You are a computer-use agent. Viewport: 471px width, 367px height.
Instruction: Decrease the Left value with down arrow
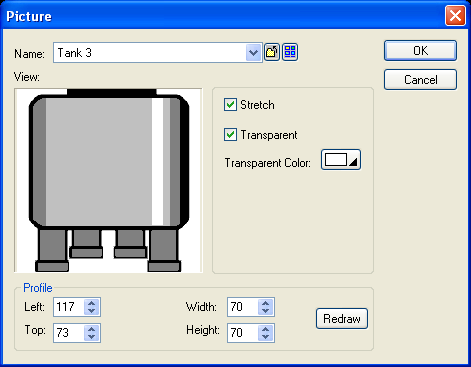(92, 311)
